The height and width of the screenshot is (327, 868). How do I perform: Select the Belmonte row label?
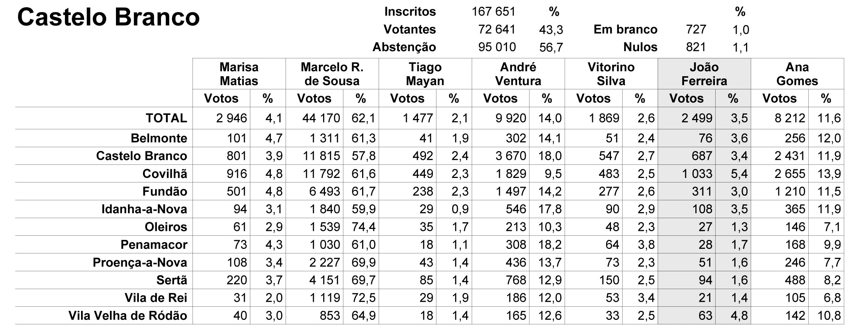[159, 138]
